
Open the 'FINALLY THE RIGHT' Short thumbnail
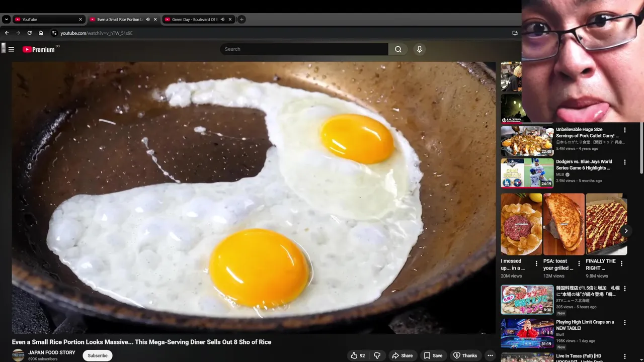606,224
